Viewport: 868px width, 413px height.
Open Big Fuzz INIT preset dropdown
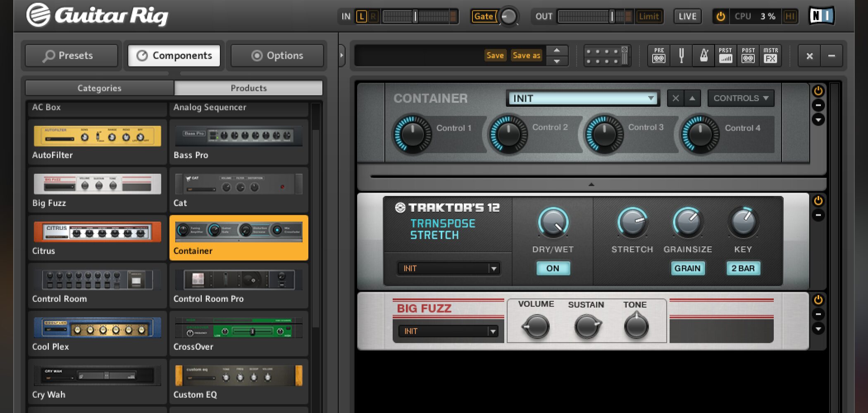coord(448,331)
